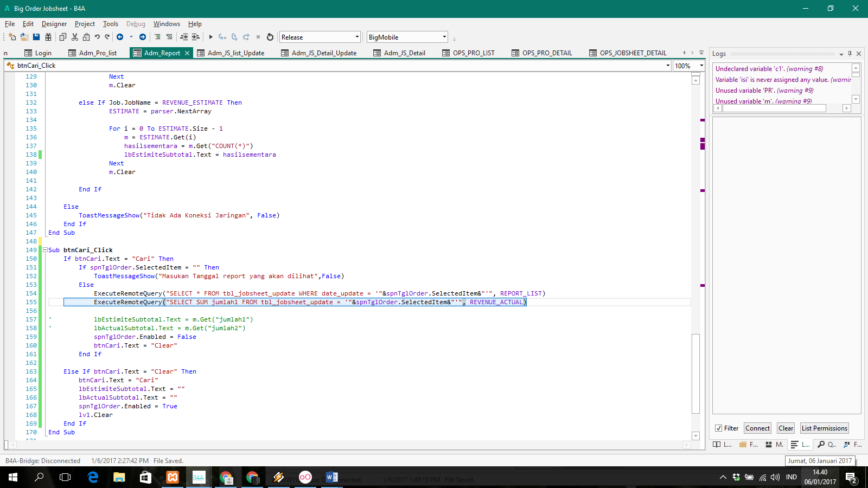Screen dimensions: 868x488
Task: Click the Navigate Backward arrow icon
Action: click(120, 37)
